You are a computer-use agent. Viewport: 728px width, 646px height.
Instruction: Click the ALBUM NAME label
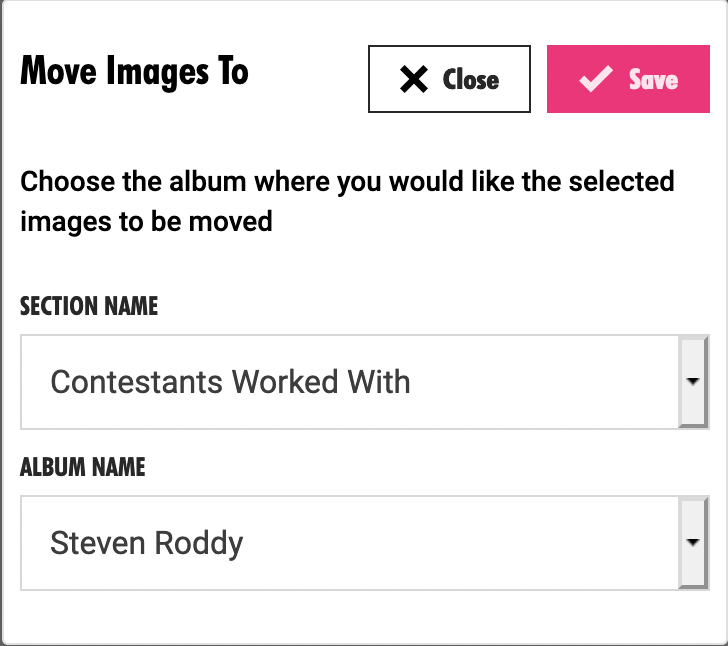point(83,467)
